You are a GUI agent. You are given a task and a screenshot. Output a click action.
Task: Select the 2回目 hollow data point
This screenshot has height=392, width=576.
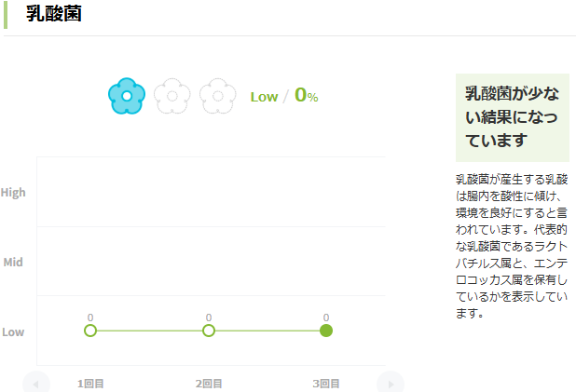click(x=209, y=331)
